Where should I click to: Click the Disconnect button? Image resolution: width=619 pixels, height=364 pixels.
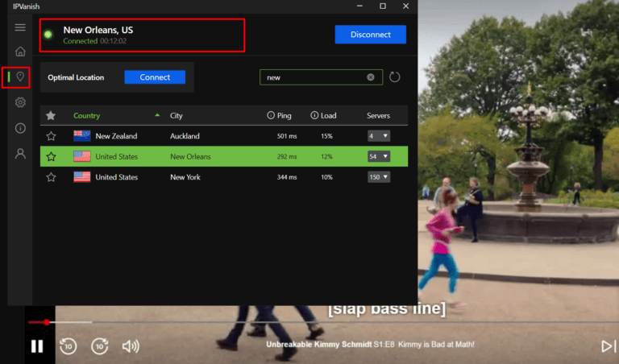(x=370, y=35)
